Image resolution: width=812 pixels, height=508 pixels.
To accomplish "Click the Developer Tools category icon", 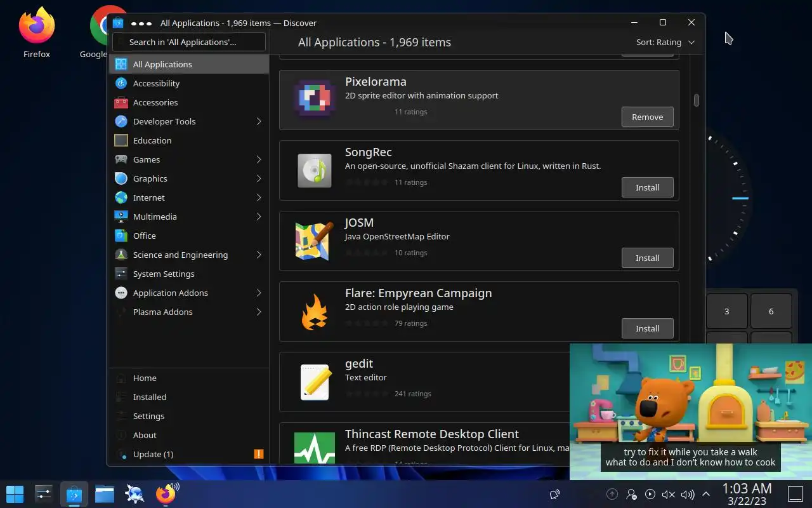I will tap(121, 121).
